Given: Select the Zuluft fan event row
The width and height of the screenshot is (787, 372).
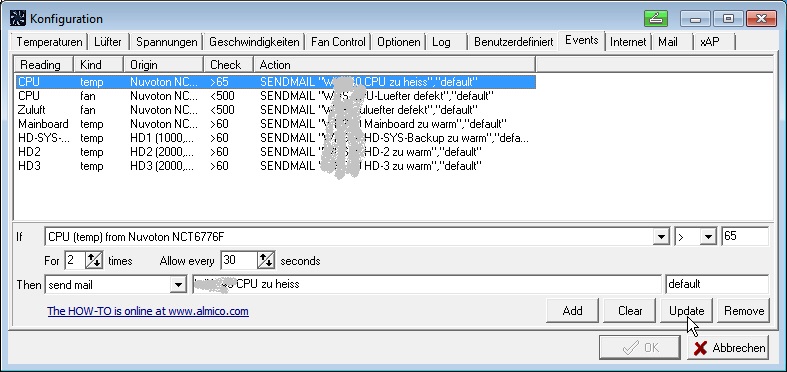Looking at the screenshot, I should (276, 110).
